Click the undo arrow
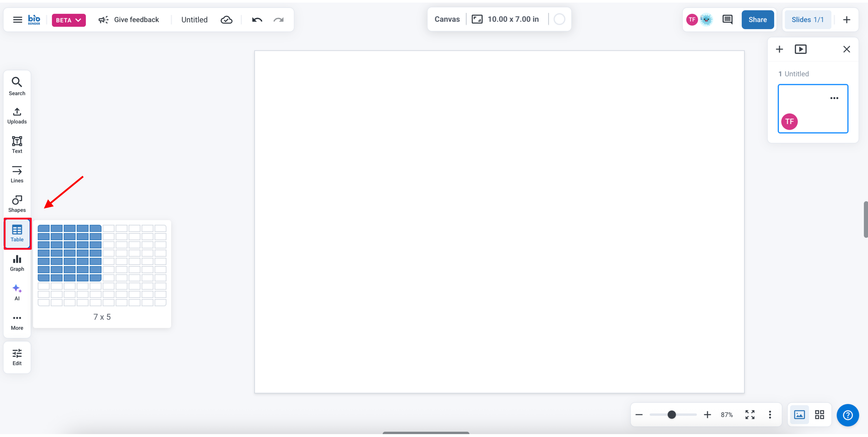The image size is (868, 437). pyautogui.click(x=257, y=20)
